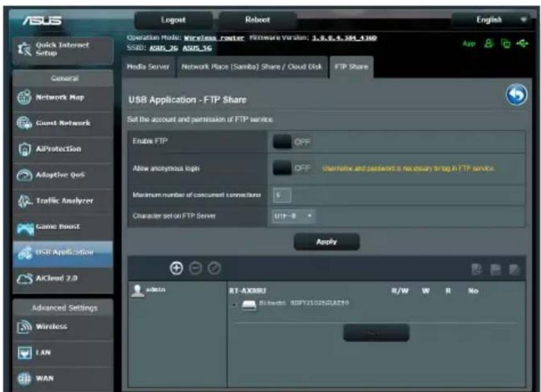Select the admin user account

click(x=149, y=291)
